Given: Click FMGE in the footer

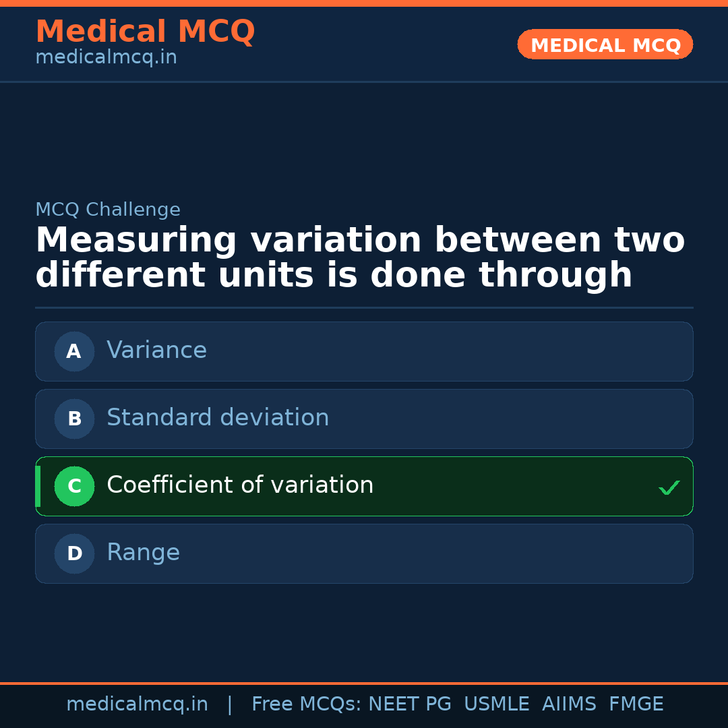Looking at the screenshot, I should pyautogui.click(x=636, y=704).
